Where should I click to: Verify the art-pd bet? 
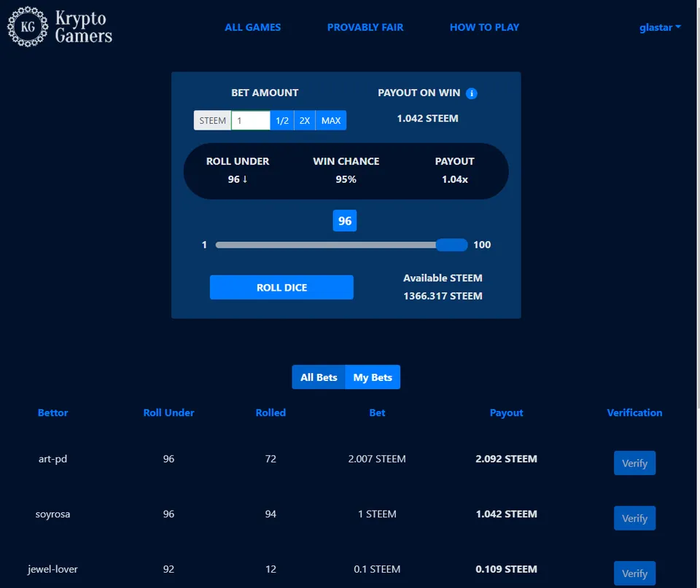point(634,463)
